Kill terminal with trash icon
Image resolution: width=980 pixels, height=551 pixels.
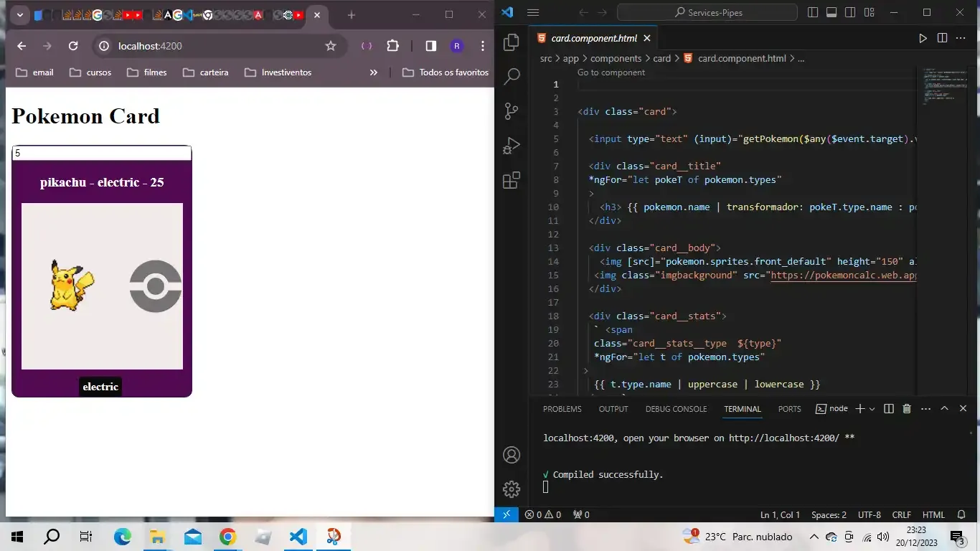(x=907, y=408)
